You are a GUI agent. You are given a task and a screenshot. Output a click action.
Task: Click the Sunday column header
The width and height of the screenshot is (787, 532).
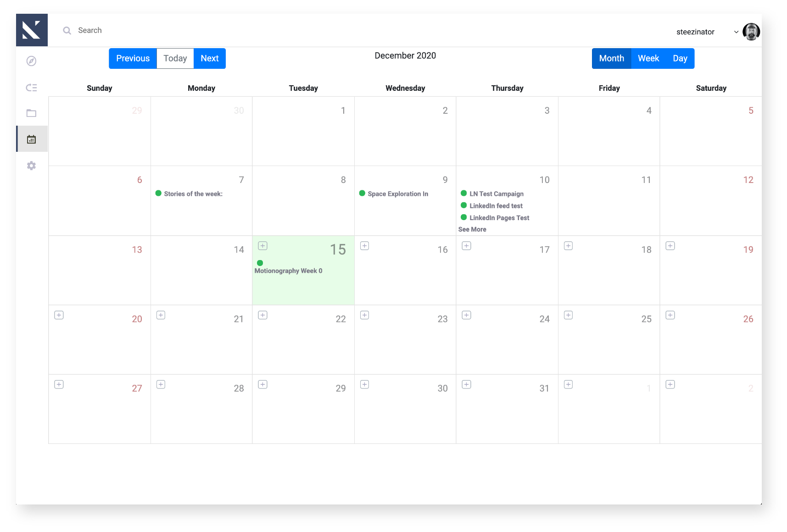pyautogui.click(x=100, y=88)
